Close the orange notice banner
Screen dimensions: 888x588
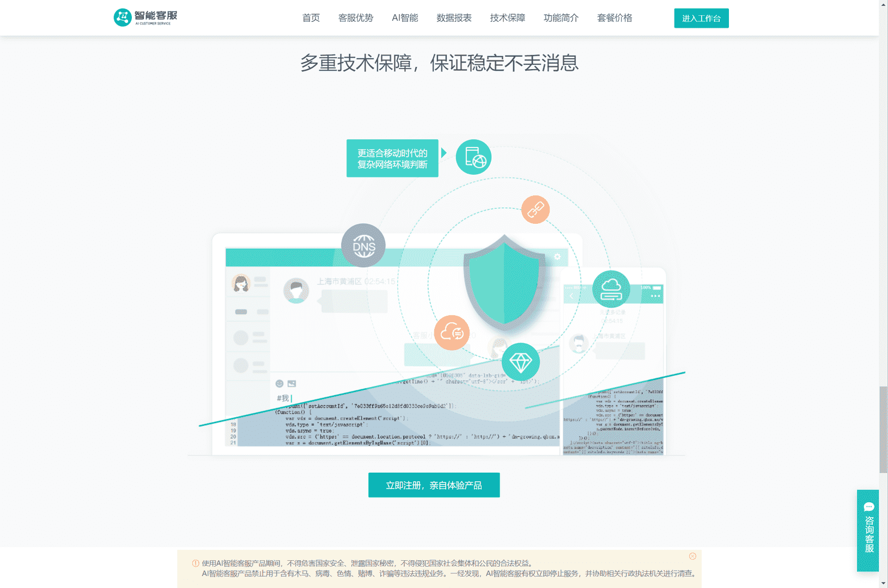692,556
